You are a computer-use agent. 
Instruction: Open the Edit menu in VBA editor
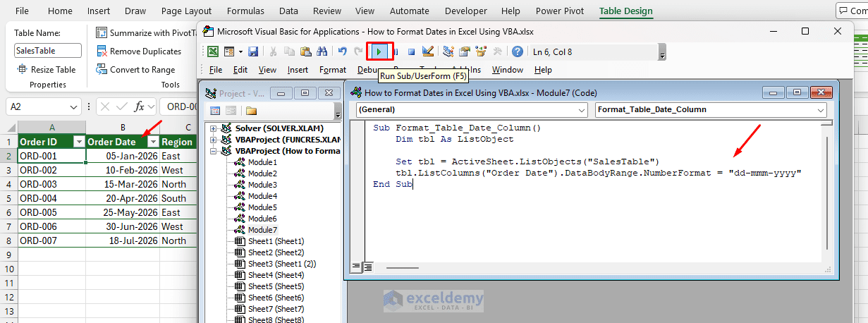click(x=240, y=70)
